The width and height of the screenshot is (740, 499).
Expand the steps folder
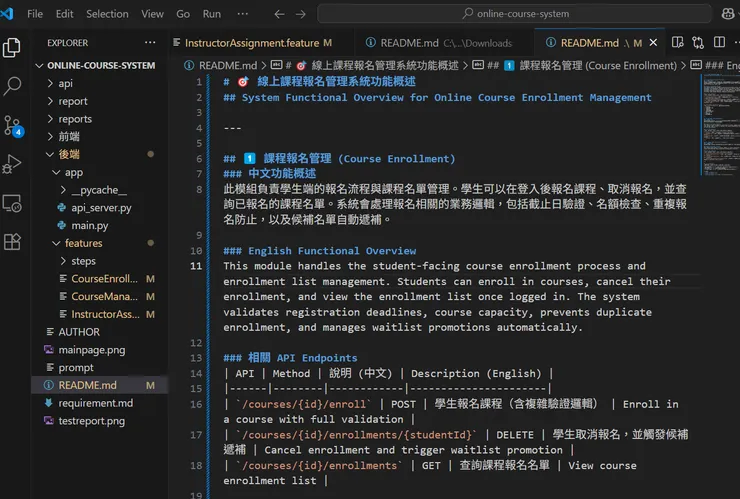tap(83, 261)
